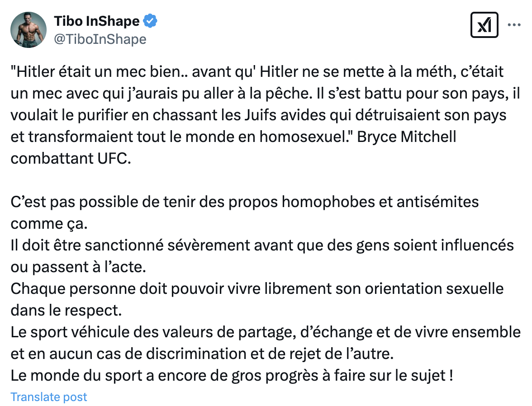Open Tibo InShape's profile picture
Image resolution: width=532 pixels, height=406 pixels.
(28, 30)
